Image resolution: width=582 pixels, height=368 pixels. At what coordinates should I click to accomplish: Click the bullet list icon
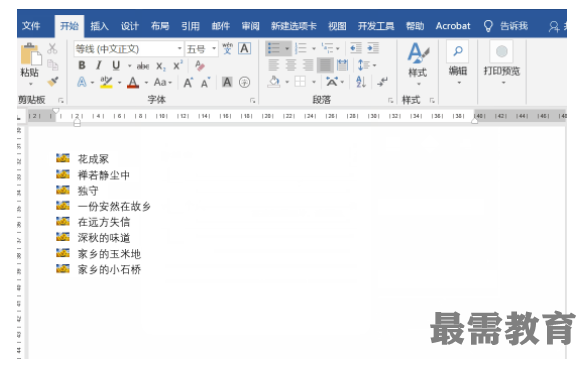(x=274, y=48)
